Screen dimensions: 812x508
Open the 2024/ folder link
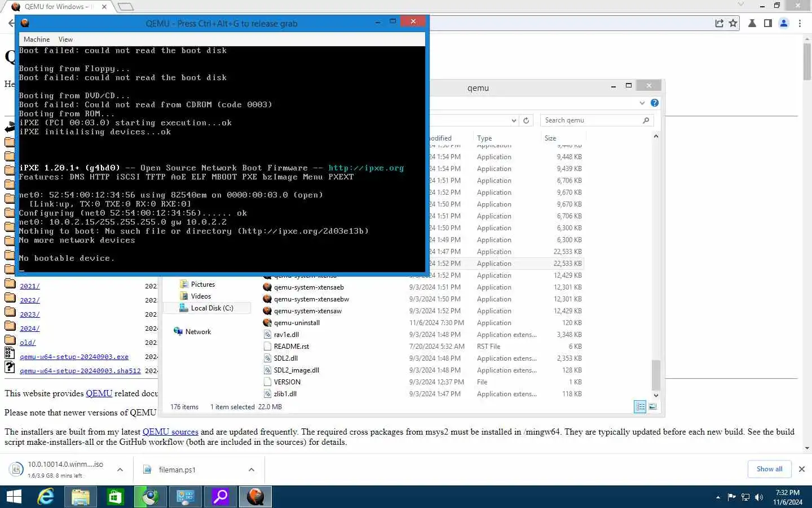tap(30, 329)
